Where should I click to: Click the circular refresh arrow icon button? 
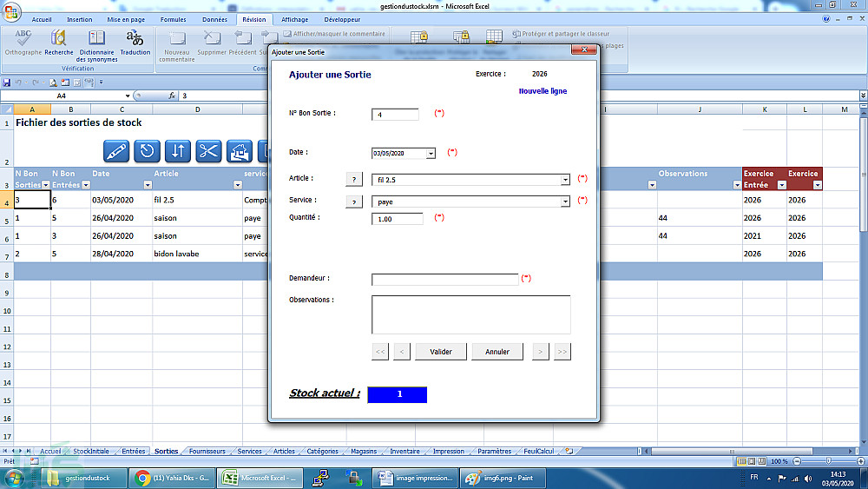[147, 151]
